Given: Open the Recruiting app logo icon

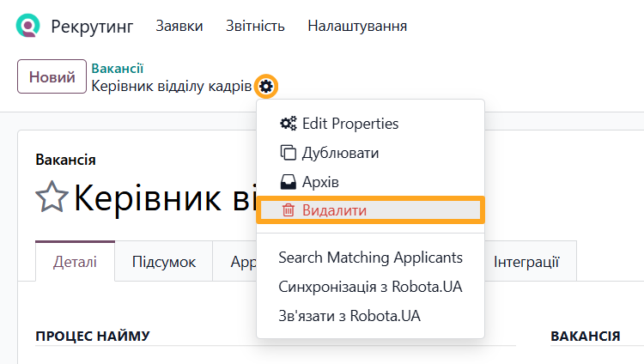Looking at the screenshot, I should pos(28,26).
